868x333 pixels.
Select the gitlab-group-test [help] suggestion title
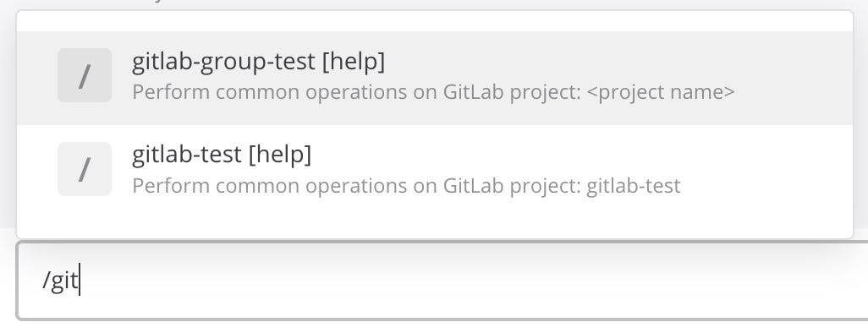(259, 62)
